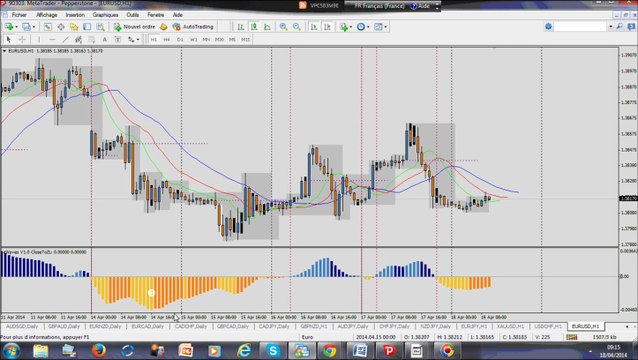Expand the arrows tool dropdown
The height and width of the screenshot is (360, 638).
pyautogui.click(x=138, y=40)
